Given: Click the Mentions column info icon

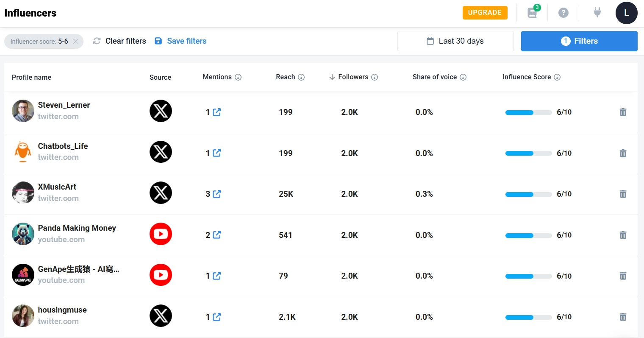Looking at the screenshot, I should [x=238, y=77].
